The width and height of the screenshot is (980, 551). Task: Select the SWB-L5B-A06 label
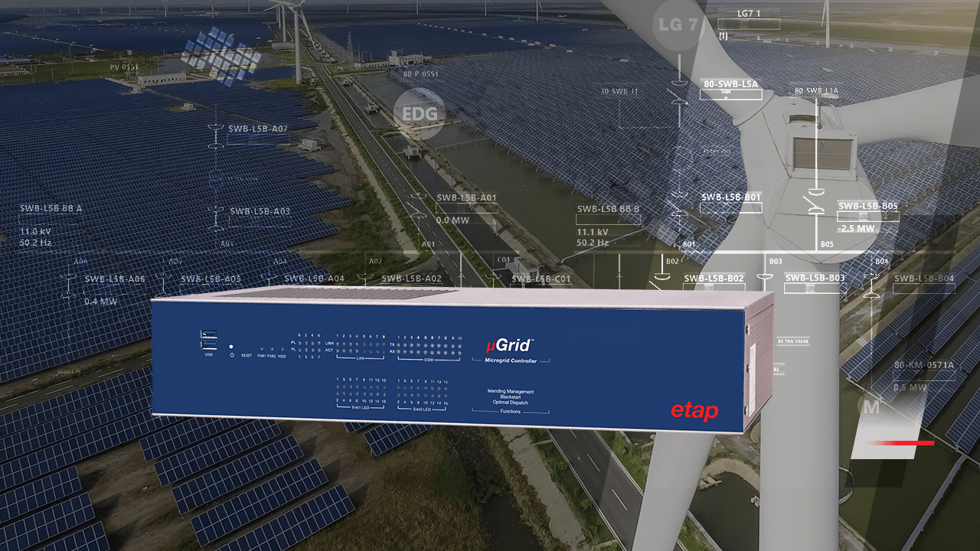click(115, 279)
